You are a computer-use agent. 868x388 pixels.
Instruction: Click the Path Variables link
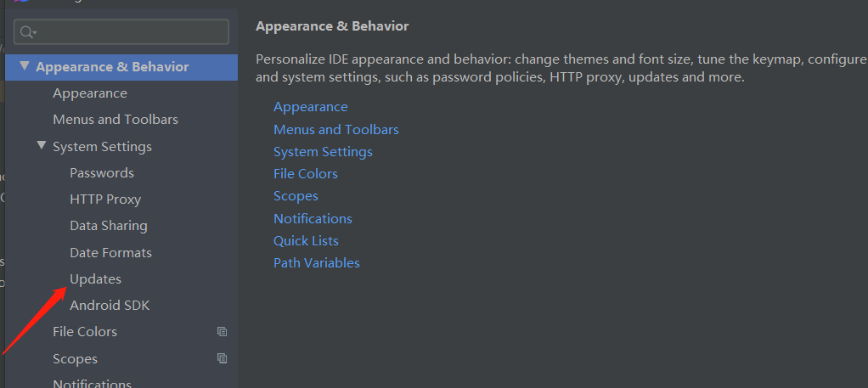point(317,263)
